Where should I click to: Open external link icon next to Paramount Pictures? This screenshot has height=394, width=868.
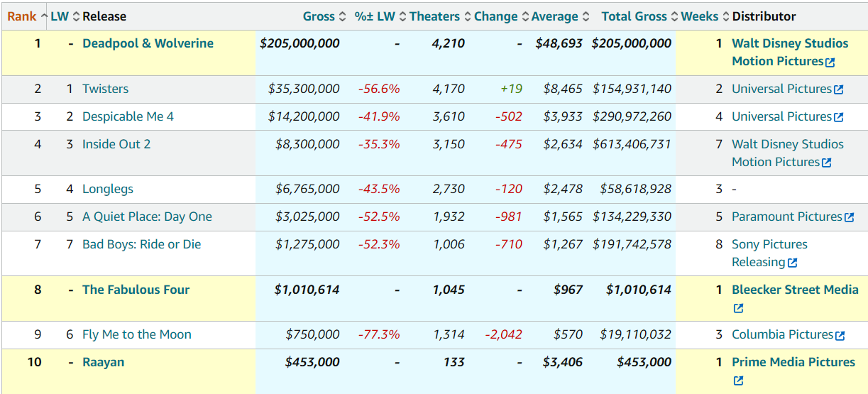click(x=849, y=217)
